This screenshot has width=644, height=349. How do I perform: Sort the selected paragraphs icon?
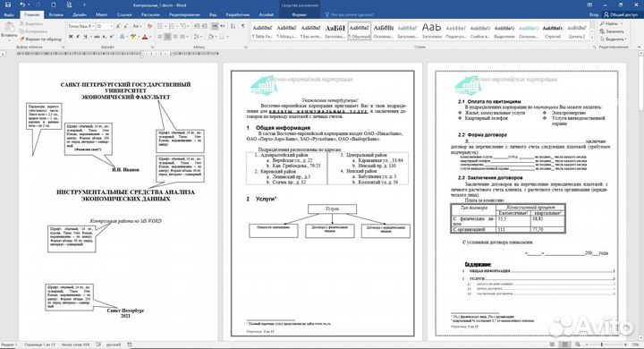tap(233, 26)
